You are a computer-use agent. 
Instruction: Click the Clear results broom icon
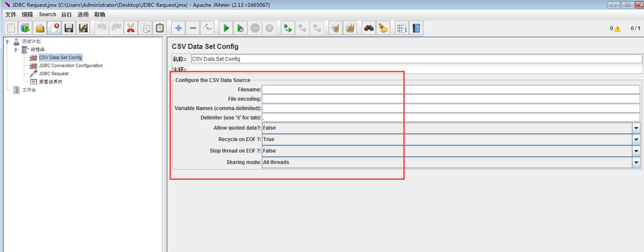pyautogui.click(x=336, y=28)
